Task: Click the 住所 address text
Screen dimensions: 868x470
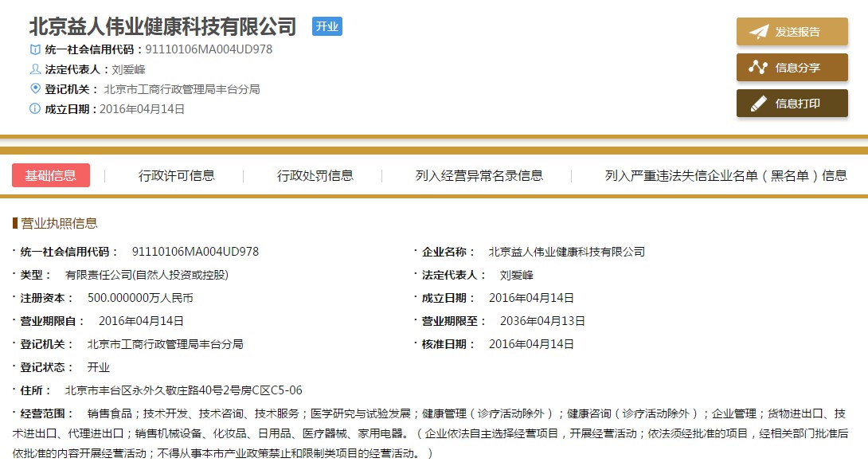Action: tap(184, 390)
